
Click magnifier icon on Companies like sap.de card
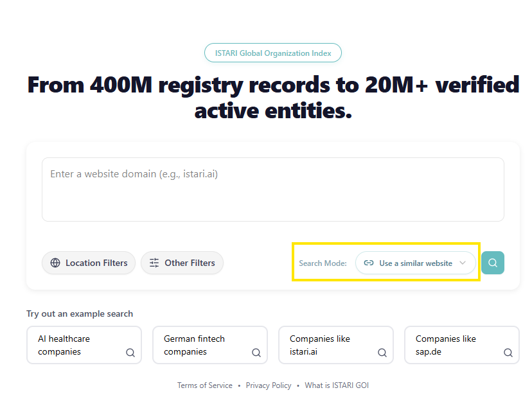pyautogui.click(x=508, y=353)
